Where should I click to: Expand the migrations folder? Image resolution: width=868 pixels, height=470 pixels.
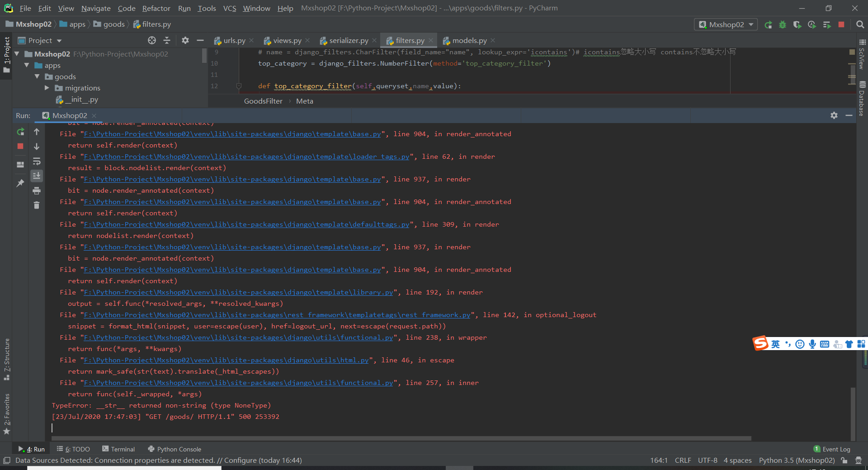pyautogui.click(x=47, y=88)
